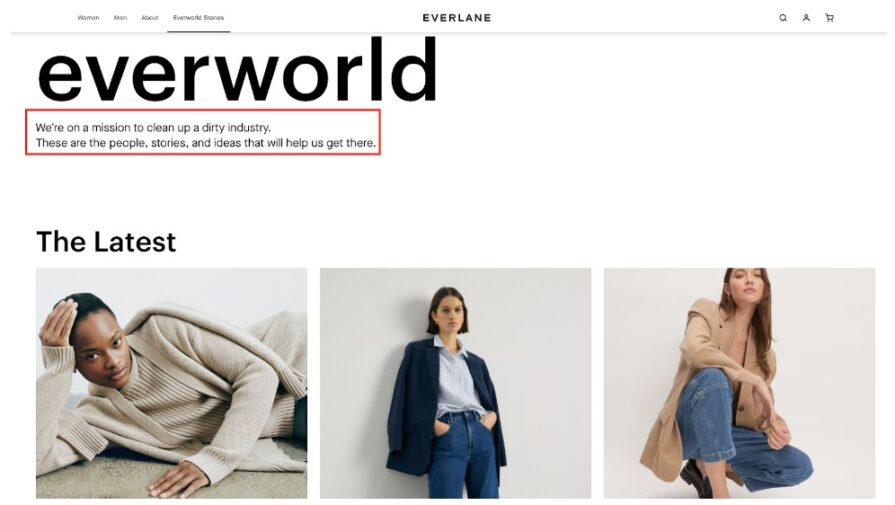Click "These are the people, stories" line

click(206, 143)
